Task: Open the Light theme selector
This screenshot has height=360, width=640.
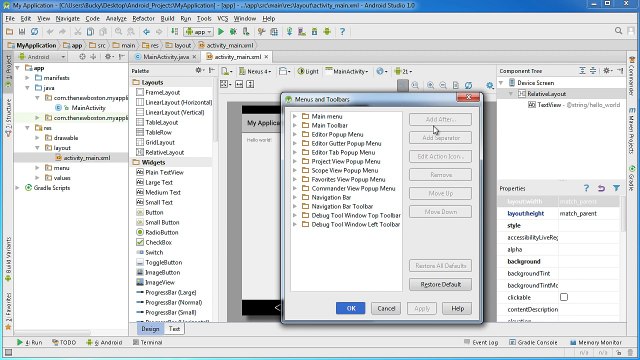Action: click(x=308, y=71)
